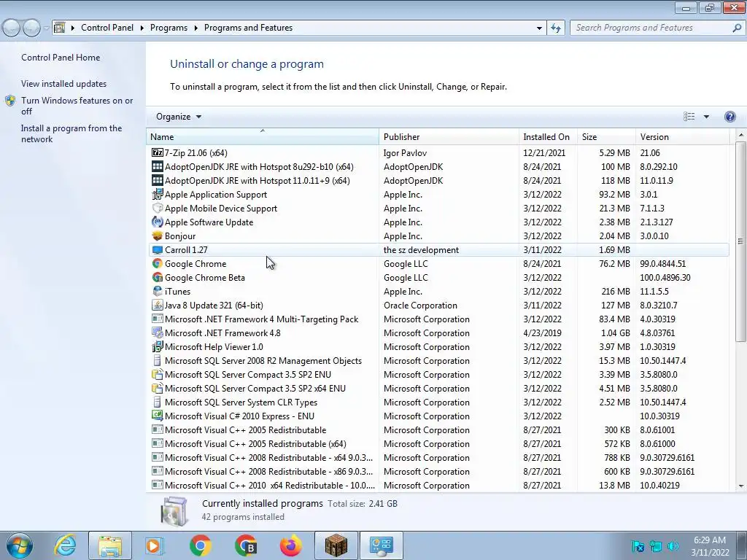Select Microsoft SQL Server 2008 R2 Management Objects

(438, 361)
